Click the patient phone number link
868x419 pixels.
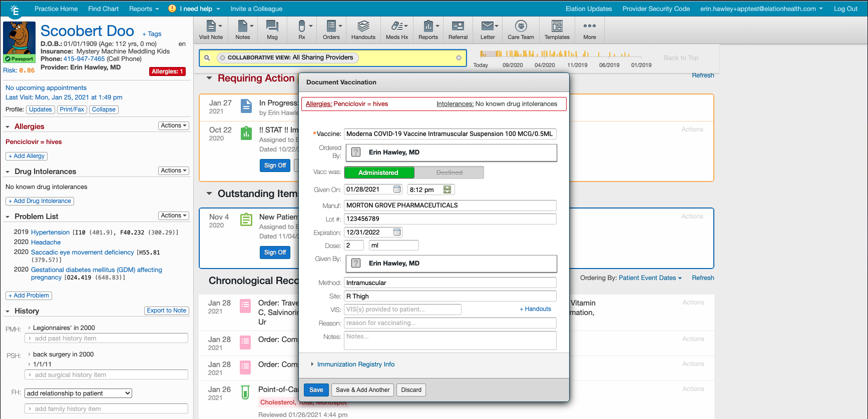[x=84, y=58]
